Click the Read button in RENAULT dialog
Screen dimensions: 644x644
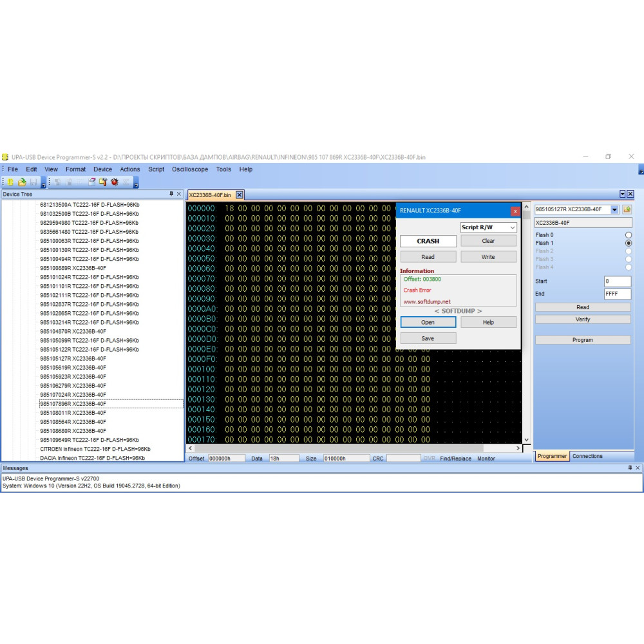(428, 257)
